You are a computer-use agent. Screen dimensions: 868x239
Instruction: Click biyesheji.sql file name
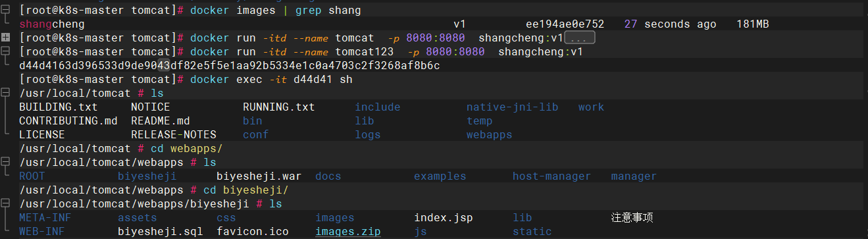161,232
